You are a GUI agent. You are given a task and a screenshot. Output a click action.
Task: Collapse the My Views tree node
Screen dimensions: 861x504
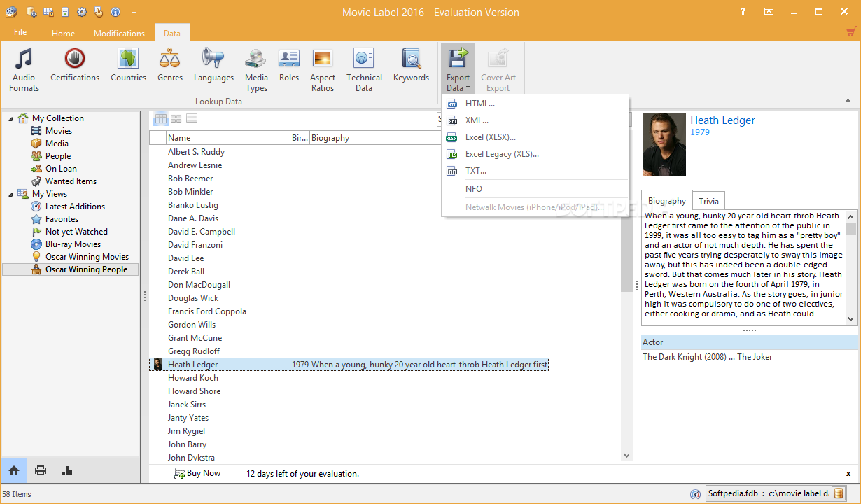(10, 194)
